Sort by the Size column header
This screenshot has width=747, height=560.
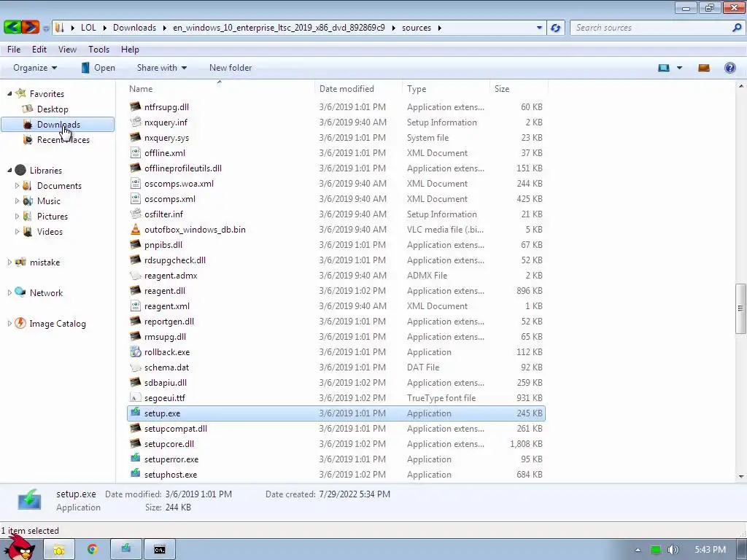pyautogui.click(x=519, y=88)
